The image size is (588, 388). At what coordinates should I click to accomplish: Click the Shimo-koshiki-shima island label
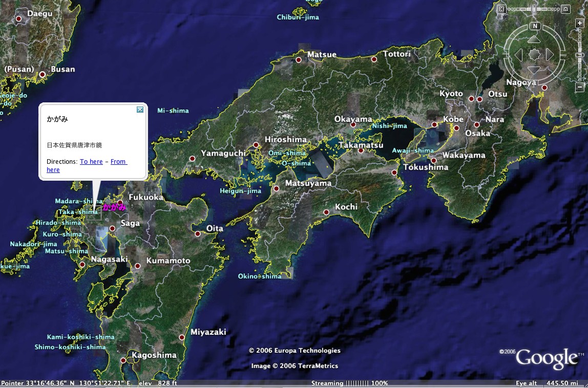click(70, 347)
